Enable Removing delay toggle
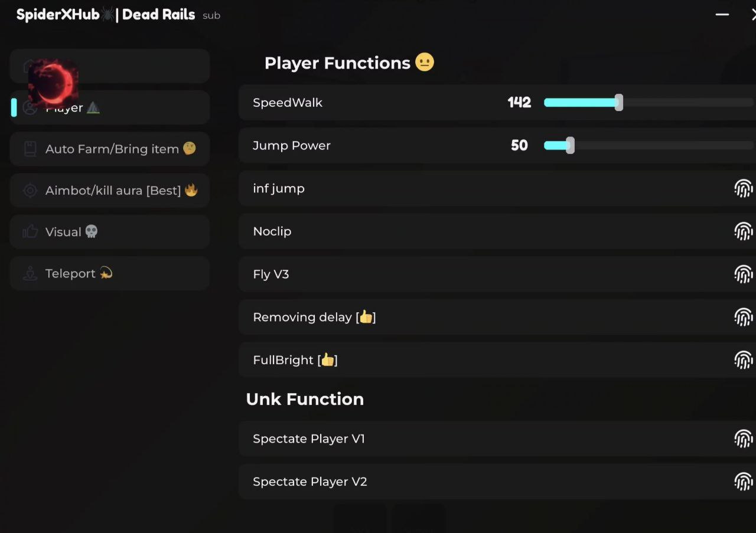 (743, 317)
